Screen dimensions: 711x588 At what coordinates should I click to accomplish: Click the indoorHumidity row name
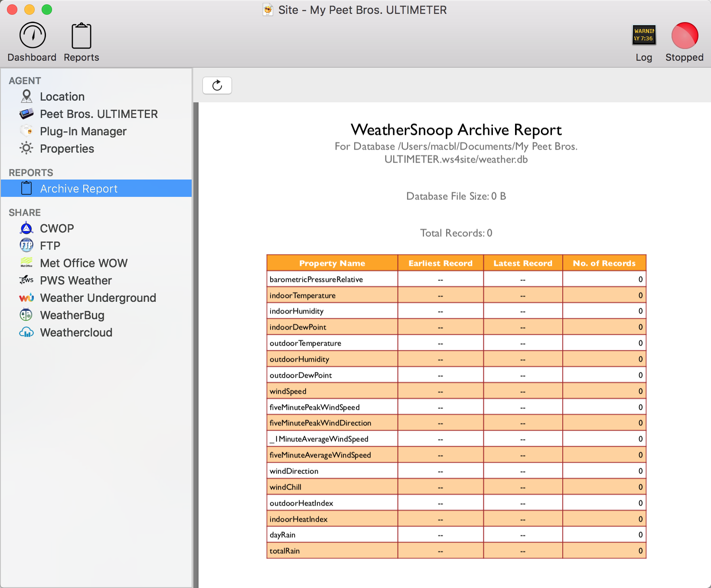point(297,311)
